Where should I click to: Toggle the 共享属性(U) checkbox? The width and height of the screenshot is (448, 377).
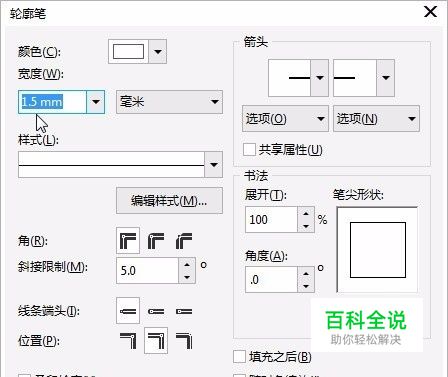249,150
